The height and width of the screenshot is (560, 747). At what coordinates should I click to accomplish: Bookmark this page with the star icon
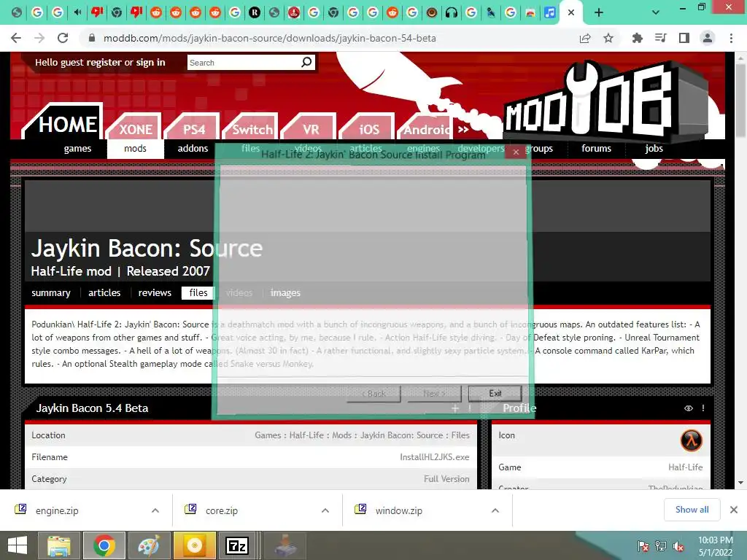pos(608,38)
